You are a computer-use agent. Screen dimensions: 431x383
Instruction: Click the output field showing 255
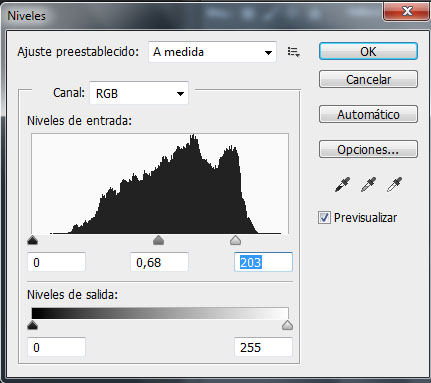point(263,347)
